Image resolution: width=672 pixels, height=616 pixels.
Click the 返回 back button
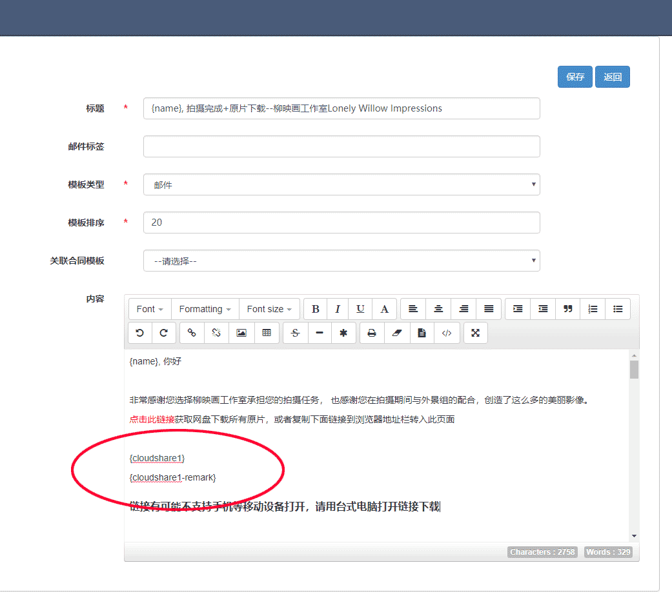(612, 77)
